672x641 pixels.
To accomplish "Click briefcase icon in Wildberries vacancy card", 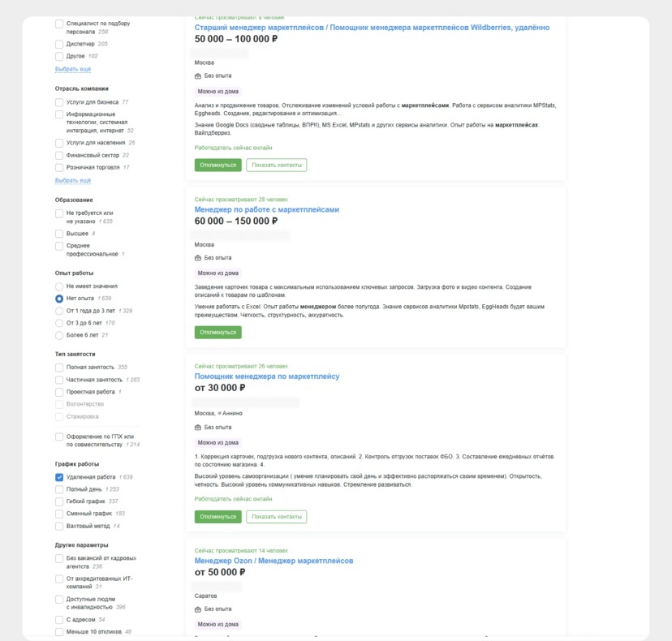I will 198,75.
